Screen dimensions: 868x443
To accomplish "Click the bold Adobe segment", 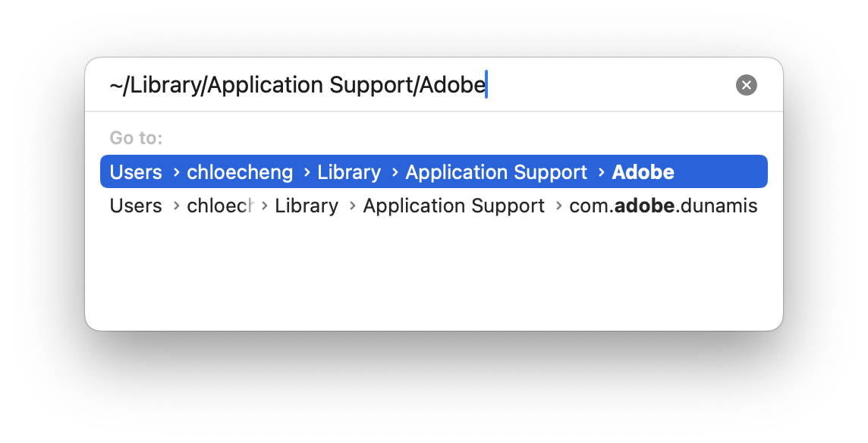I will tap(643, 171).
